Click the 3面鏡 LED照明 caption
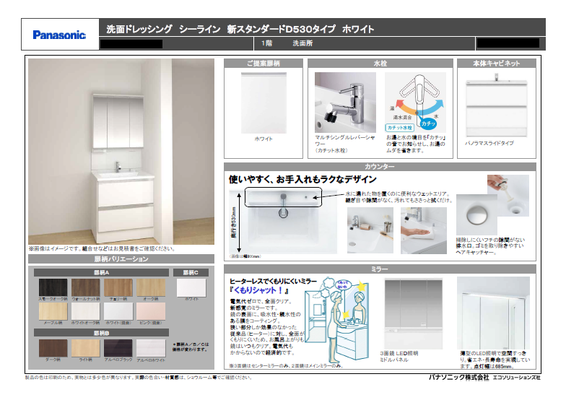 (399, 353)
